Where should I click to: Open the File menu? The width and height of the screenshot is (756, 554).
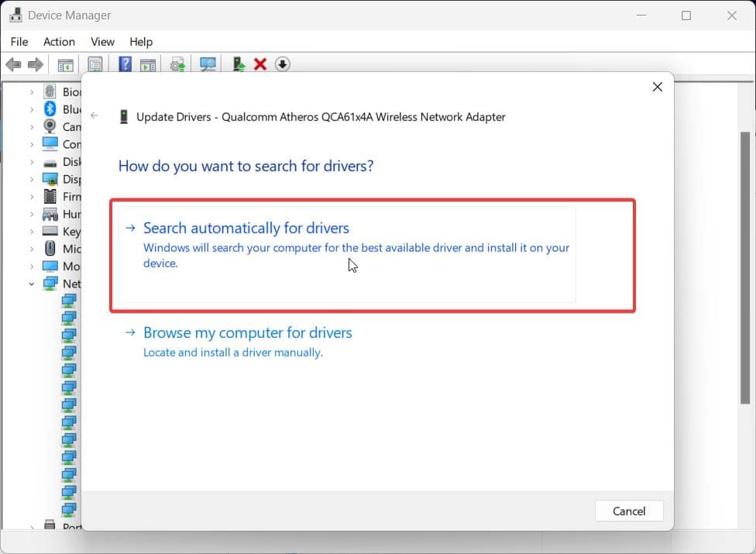19,42
